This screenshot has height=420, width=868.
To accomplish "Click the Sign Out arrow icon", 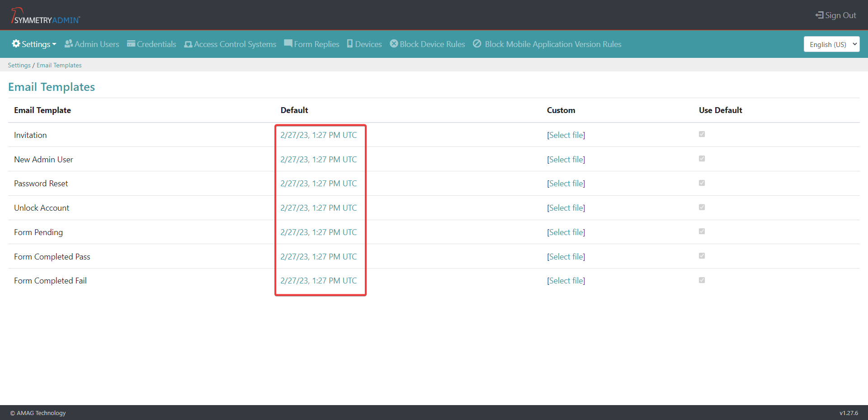I will coord(819,15).
